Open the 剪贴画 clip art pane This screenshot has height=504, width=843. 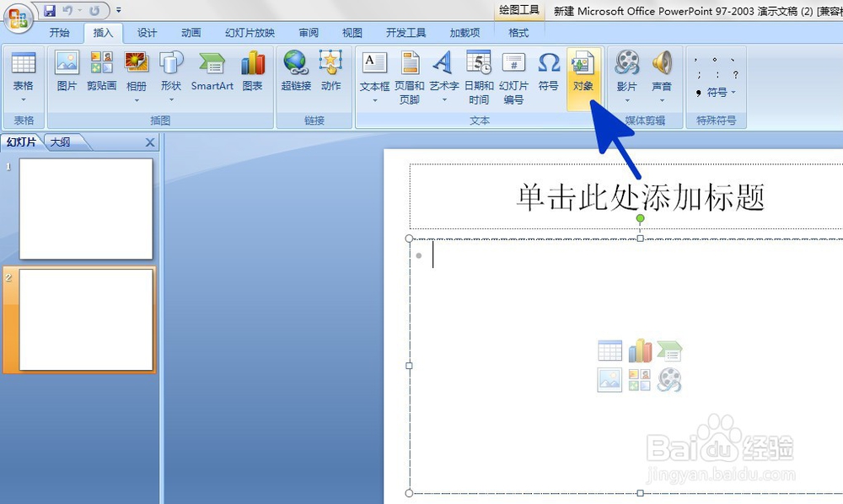tap(102, 71)
